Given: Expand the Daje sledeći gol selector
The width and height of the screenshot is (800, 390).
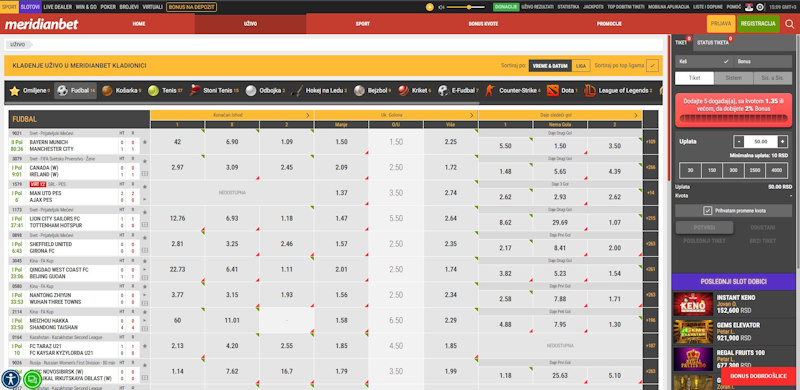Looking at the screenshot, I should point(560,115).
